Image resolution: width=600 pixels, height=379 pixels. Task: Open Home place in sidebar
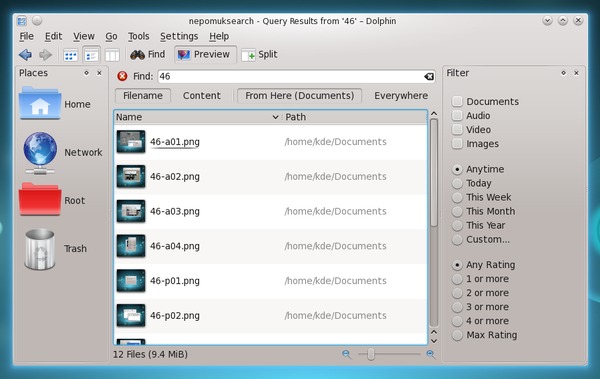[x=55, y=104]
